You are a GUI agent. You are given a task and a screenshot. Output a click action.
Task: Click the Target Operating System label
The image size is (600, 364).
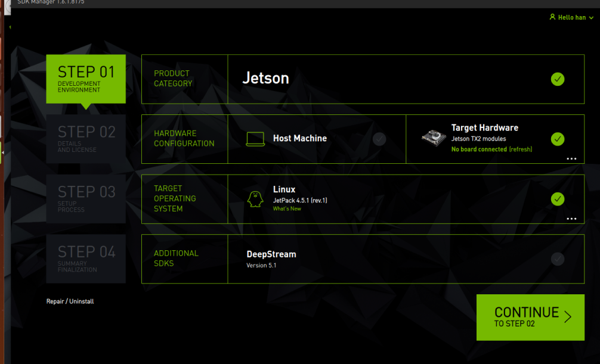175,198
